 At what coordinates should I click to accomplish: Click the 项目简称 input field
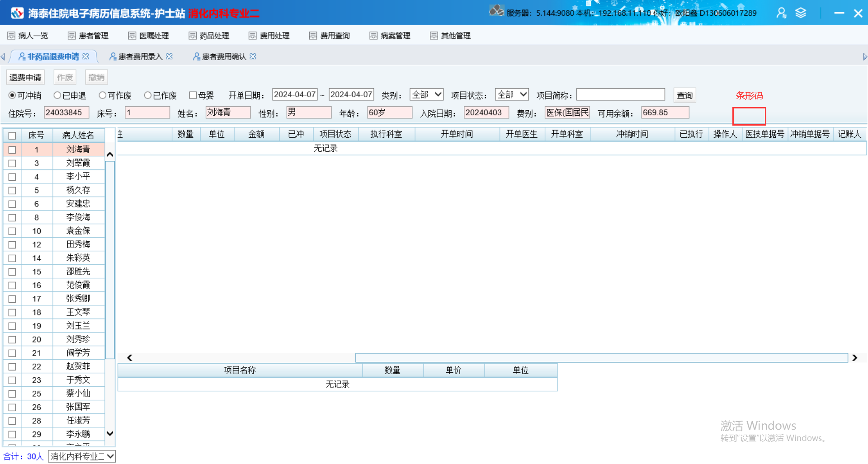[x=621, y=94]
